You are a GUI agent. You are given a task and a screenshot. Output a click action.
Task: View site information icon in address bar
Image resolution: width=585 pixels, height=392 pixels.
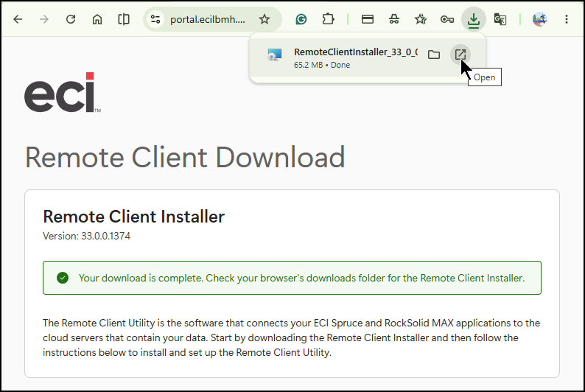pos(155,19)
